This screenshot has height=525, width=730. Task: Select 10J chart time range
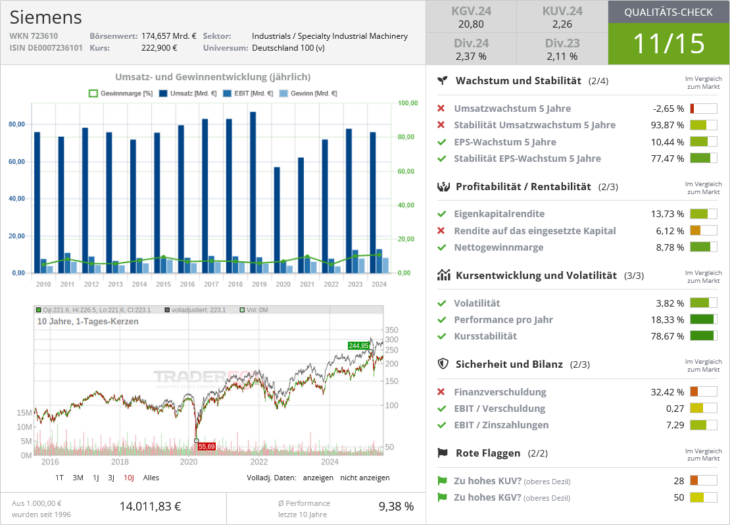pos(129,478)
